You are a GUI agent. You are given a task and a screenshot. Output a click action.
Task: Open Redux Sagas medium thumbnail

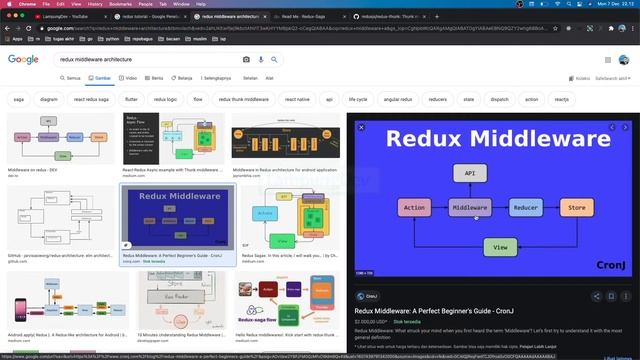(290, 218)
